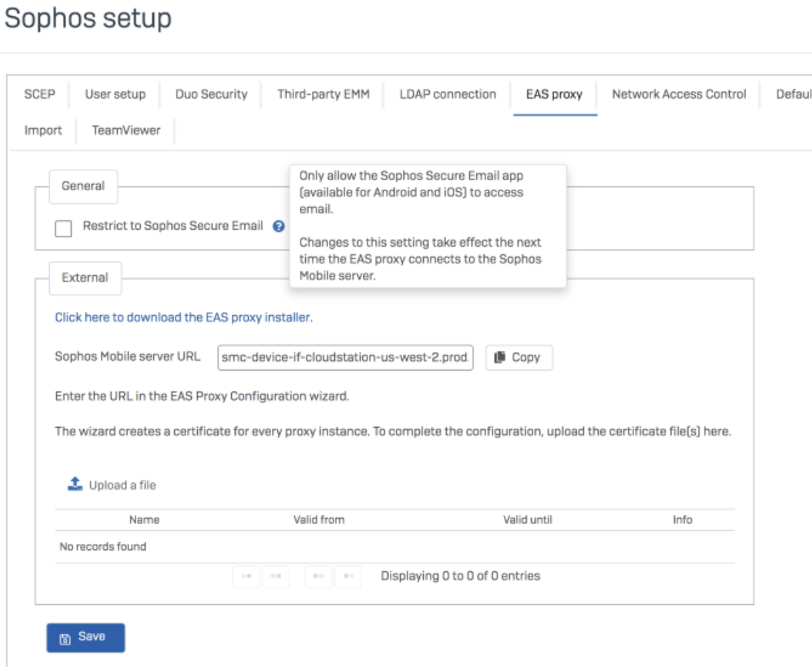Click the upload arrow icon
812x667 pixels.
(75, 485)
